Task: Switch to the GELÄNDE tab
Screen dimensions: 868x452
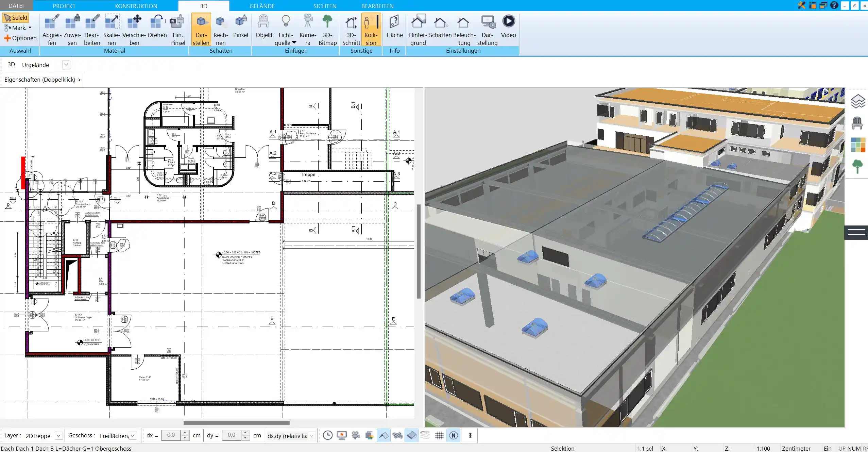Action: tap(262, 6)
